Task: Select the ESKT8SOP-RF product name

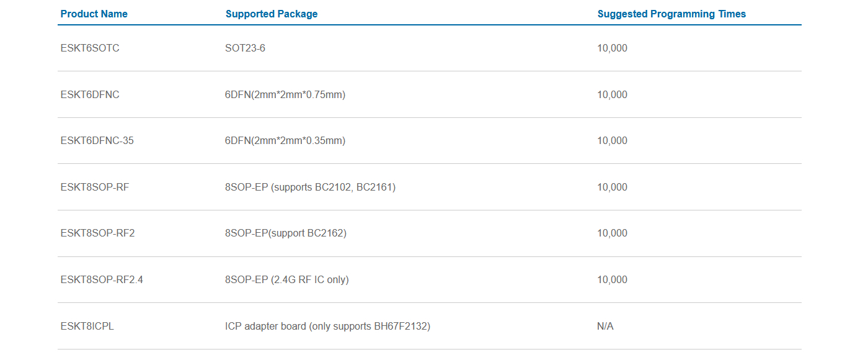Action: pyautogui.click(x=95, y=187)
